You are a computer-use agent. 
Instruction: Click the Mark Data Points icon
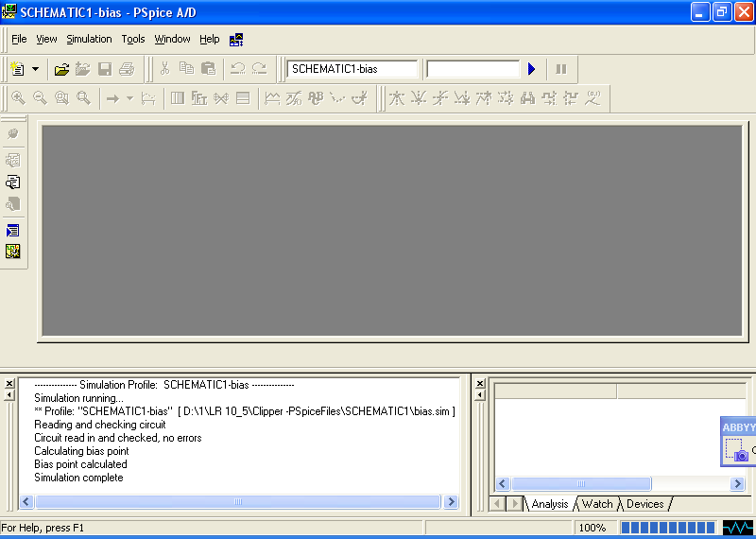(x=338, y=98)
